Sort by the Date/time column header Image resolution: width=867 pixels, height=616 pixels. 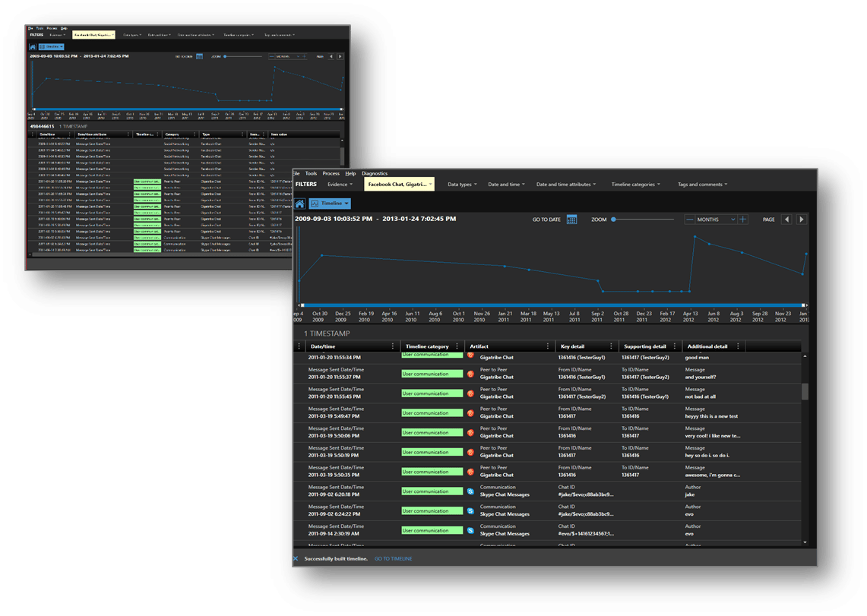pos(323,346)
